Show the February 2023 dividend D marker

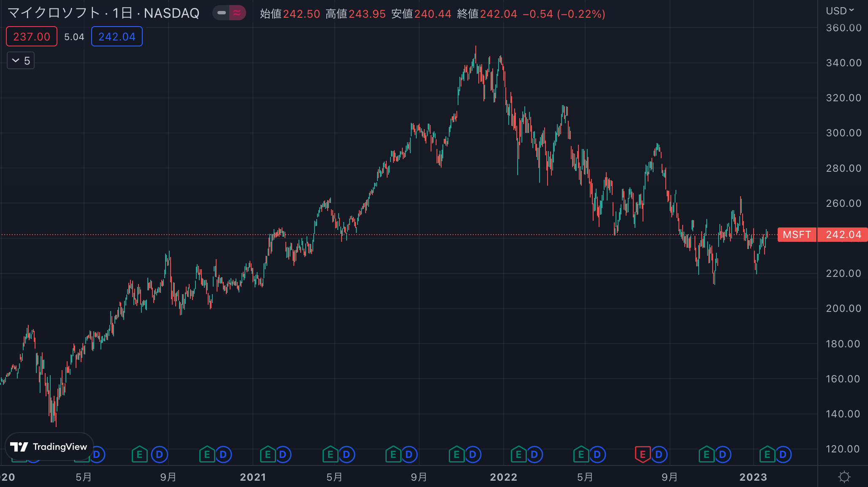(x=783, y=455)
